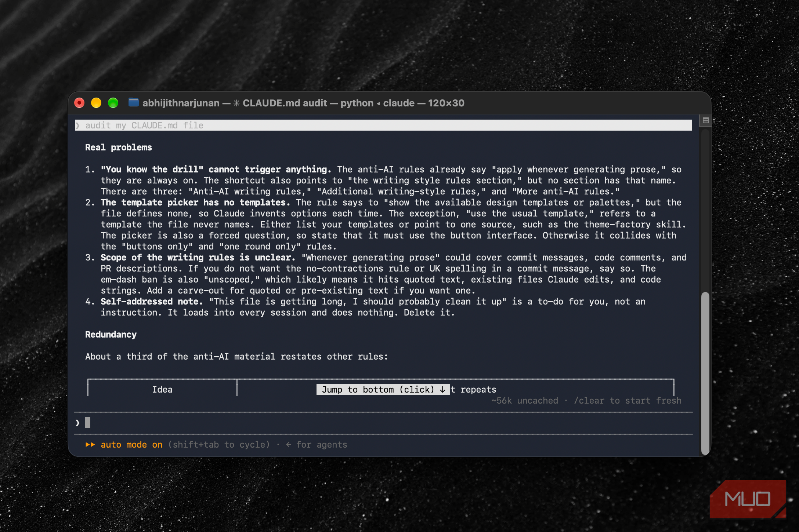Viewport: 799px width, 532px height.
Task: Click the double-arrow auto mode icon
Action: coord(90,445)
